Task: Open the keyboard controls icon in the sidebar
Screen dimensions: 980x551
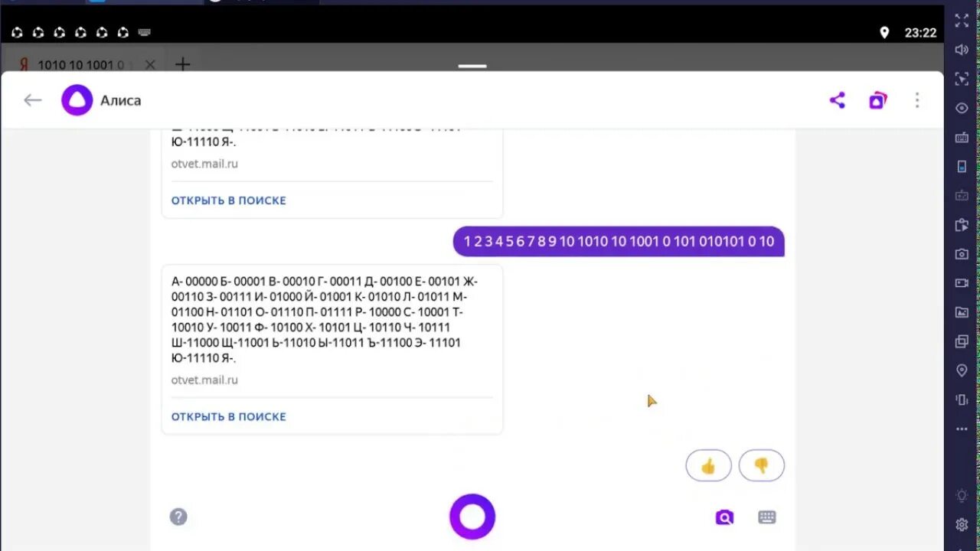Action: click(962, 137)
